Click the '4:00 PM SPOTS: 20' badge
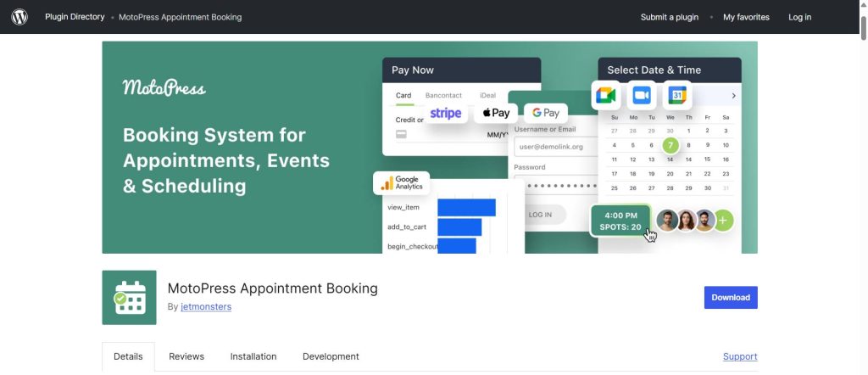The width and height of the screenshot is (868, 375). (620, 221)
